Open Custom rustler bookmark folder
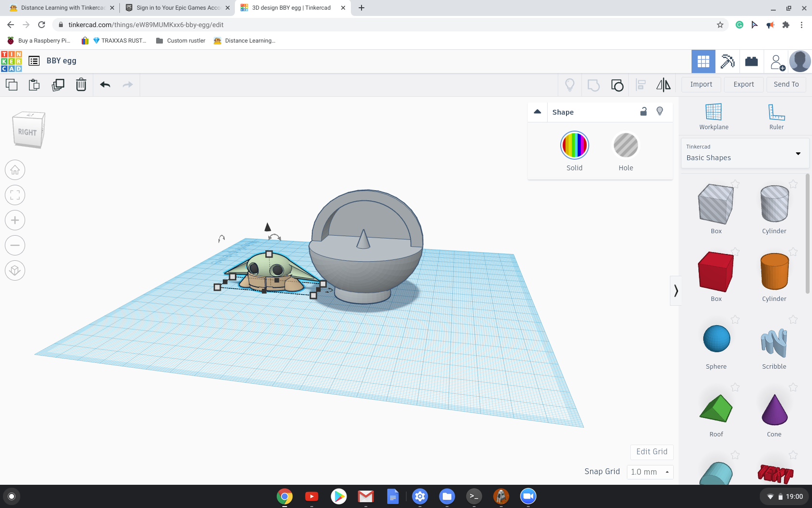 point(181,41)
